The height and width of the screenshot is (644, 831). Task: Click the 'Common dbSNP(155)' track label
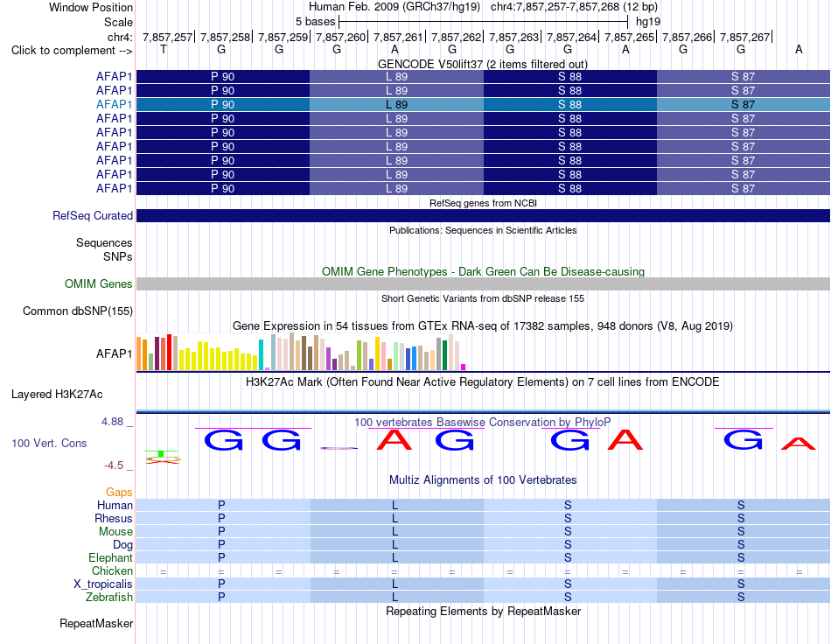point(78,311)
